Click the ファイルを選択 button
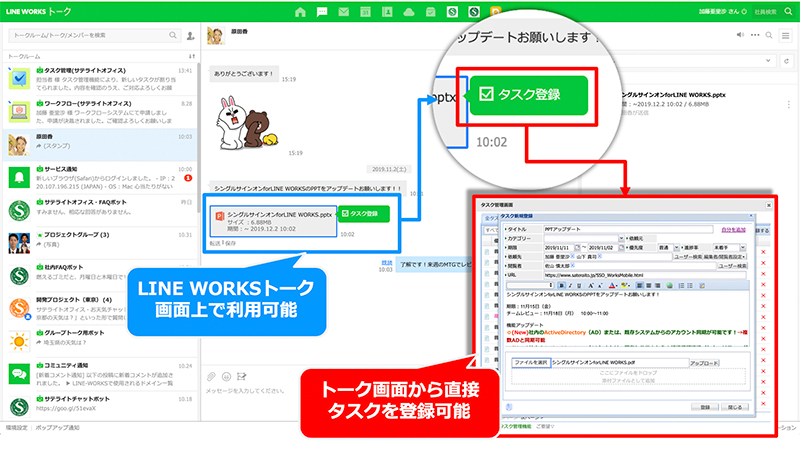This screenshot has height=450, width=800. click(x=531, y=363)
